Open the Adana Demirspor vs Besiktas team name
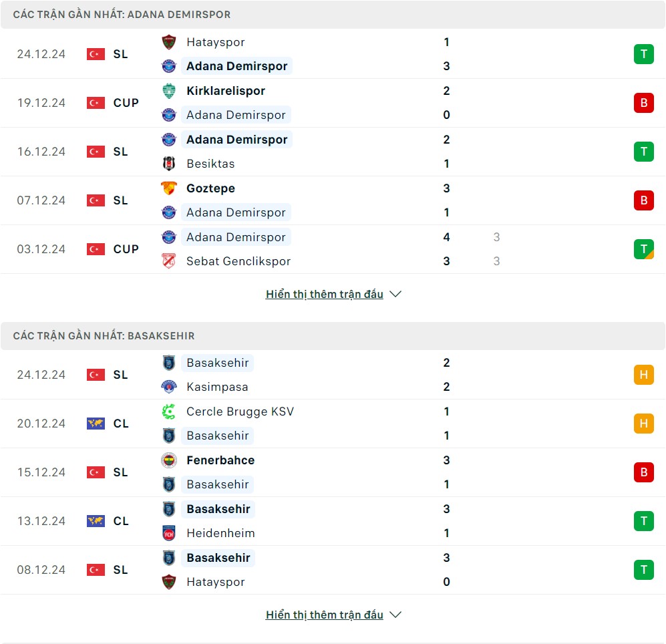666x644 pixels. pos(236,140)
